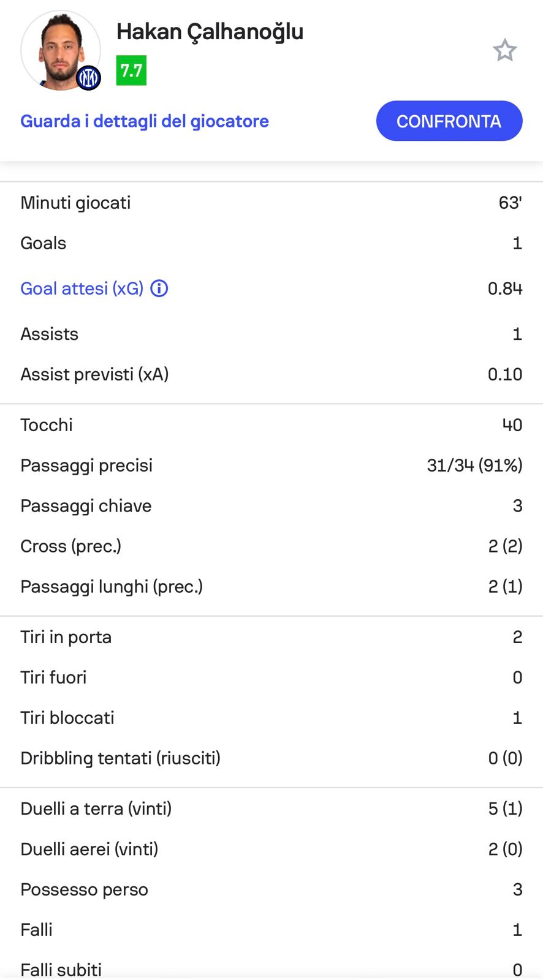This screenshot has width=543, height=980.
Task: Toggle the favorite star for Çalhanoğlu
Action: click(x=505, y=50)
